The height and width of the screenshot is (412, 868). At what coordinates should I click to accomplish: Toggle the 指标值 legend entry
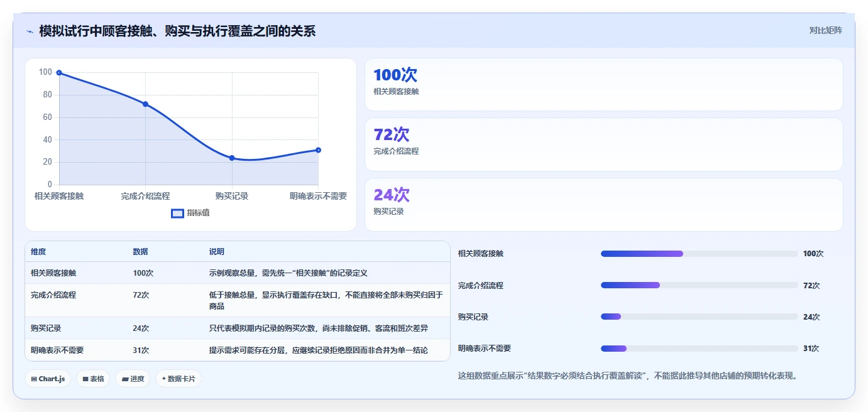click(190, 213)
